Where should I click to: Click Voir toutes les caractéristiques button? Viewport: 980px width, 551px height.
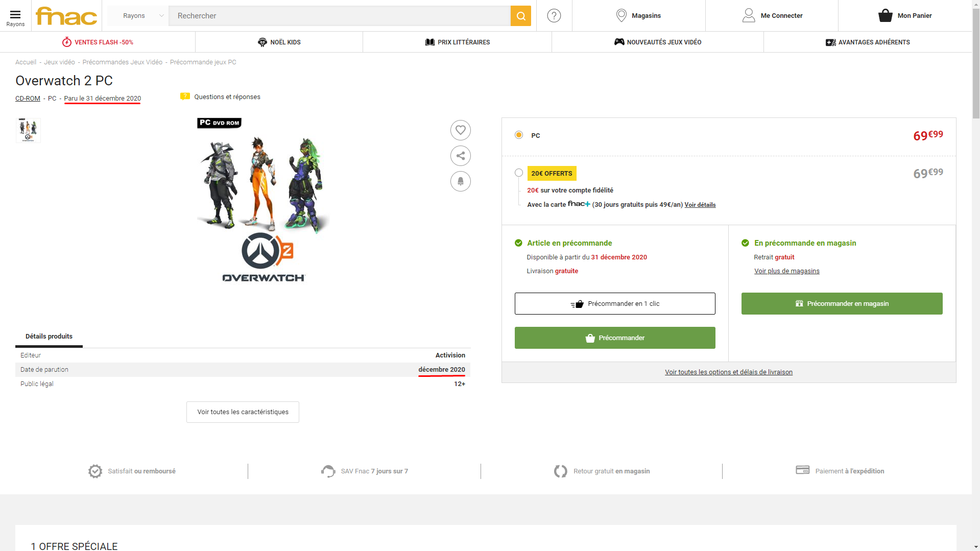[243, 412]
